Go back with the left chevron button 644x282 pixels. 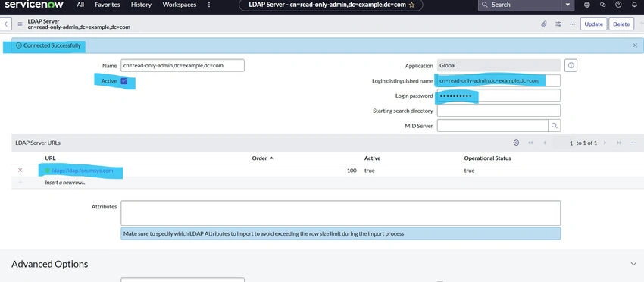[x=5, y=23]
